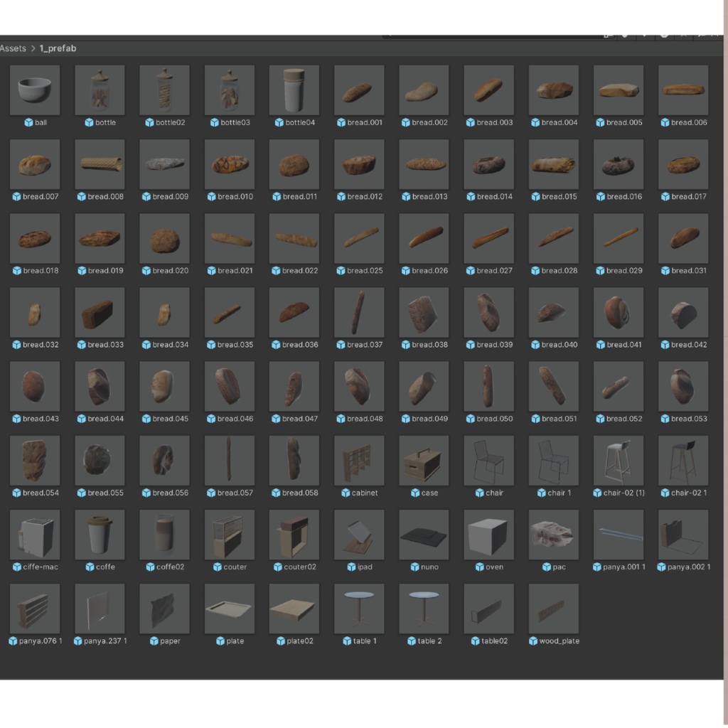Select the oven prefab
This screenshot has width=728, height=728.
[488, 534]
